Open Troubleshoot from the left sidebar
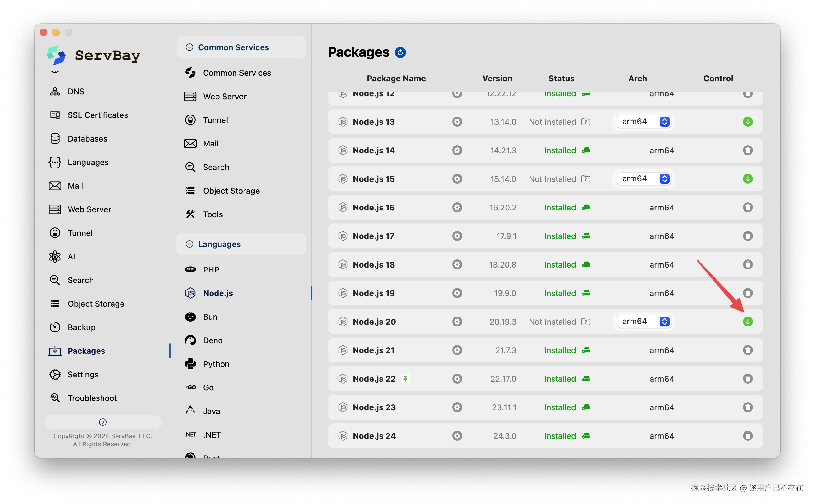 (x=92, y=398)
